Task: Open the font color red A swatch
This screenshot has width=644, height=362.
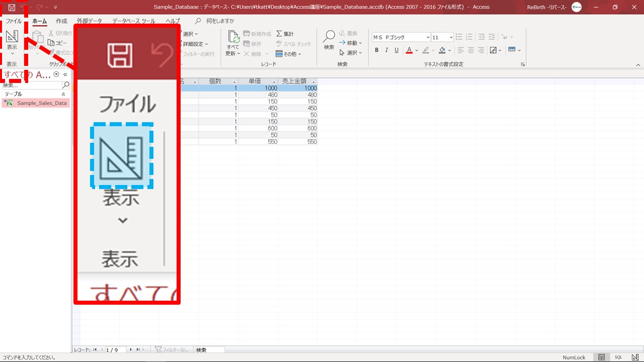Action: point(409,50)
